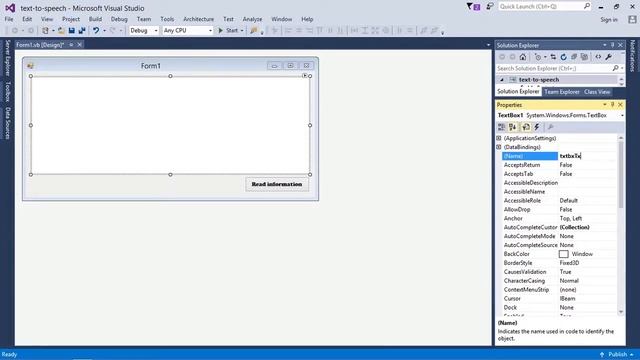The image size is (640, 360).
Task: Open the Properties window options dropdown
Action: point(604,105)
